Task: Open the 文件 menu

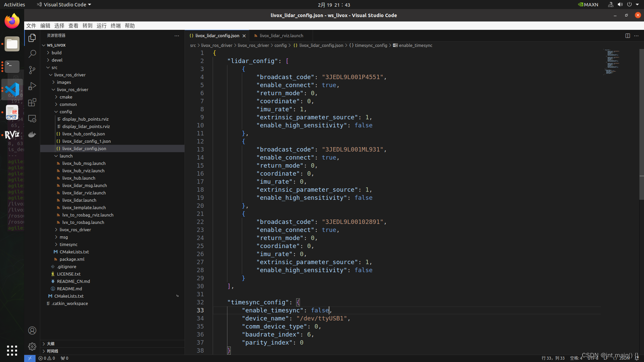Action: 31,26
